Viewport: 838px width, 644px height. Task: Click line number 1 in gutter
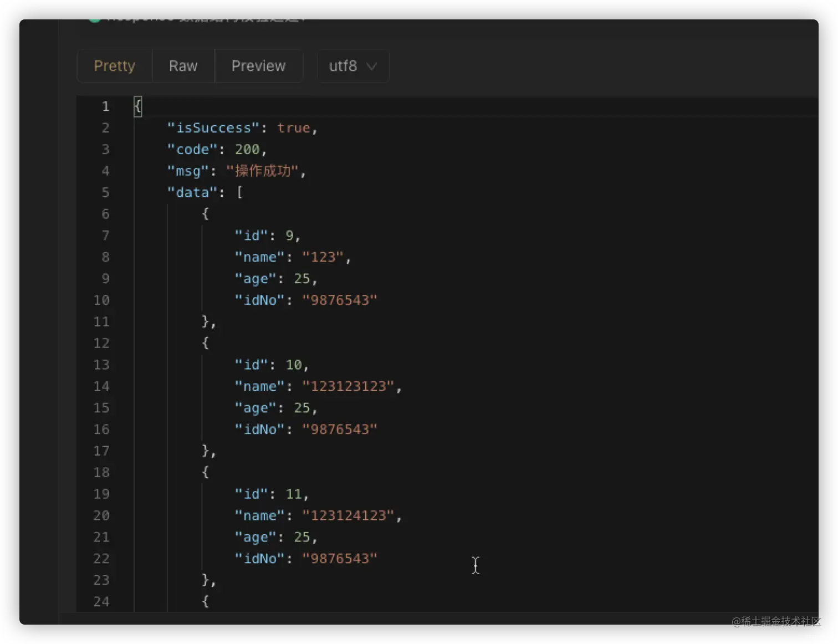tap(105, 106)
